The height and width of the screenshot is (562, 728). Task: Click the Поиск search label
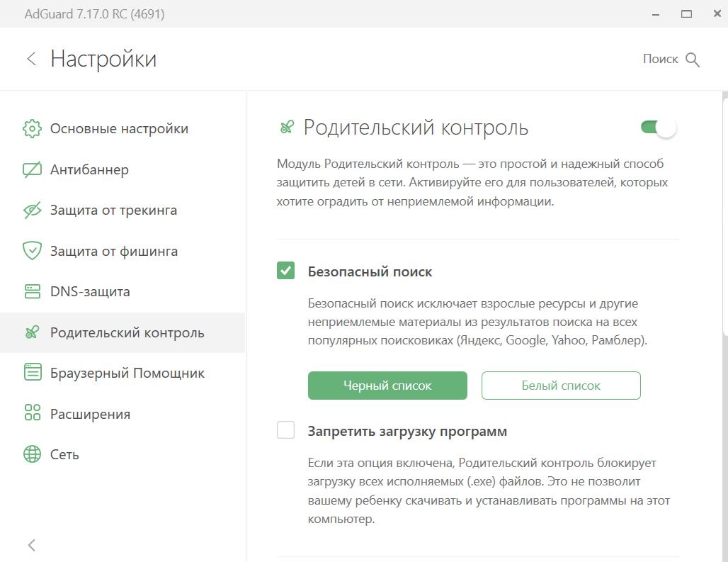coord(660,60)
